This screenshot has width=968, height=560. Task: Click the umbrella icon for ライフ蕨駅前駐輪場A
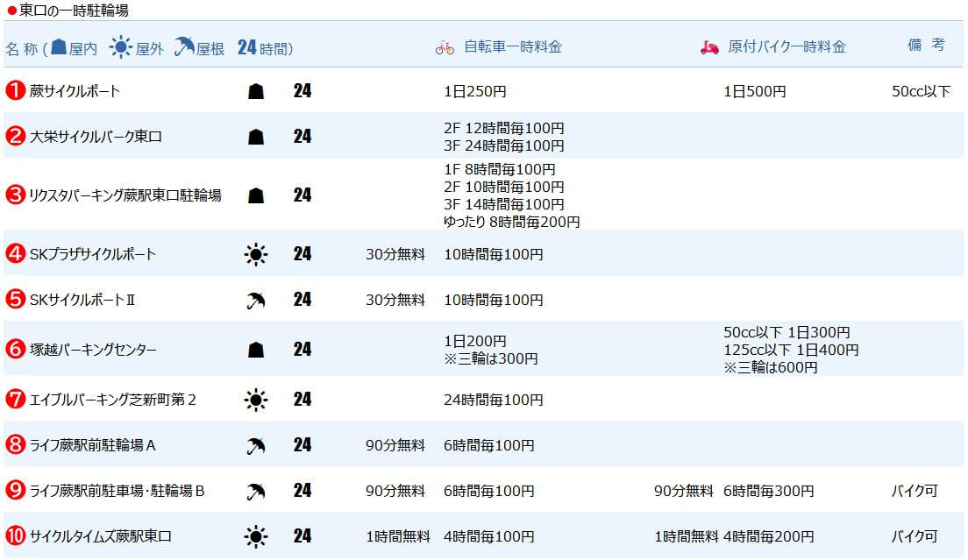tap(255, 446)
